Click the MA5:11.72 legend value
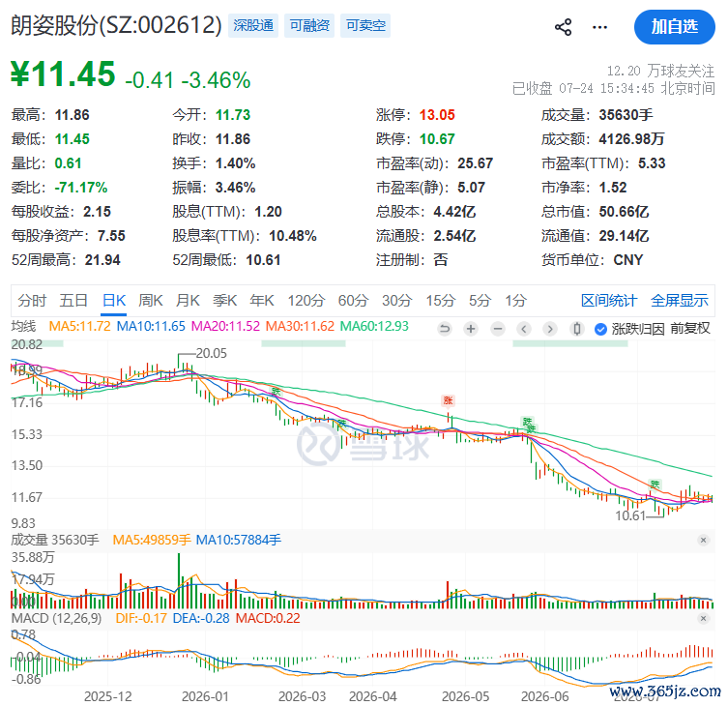Viewport: 728px width, 706px height. point(80,326)
